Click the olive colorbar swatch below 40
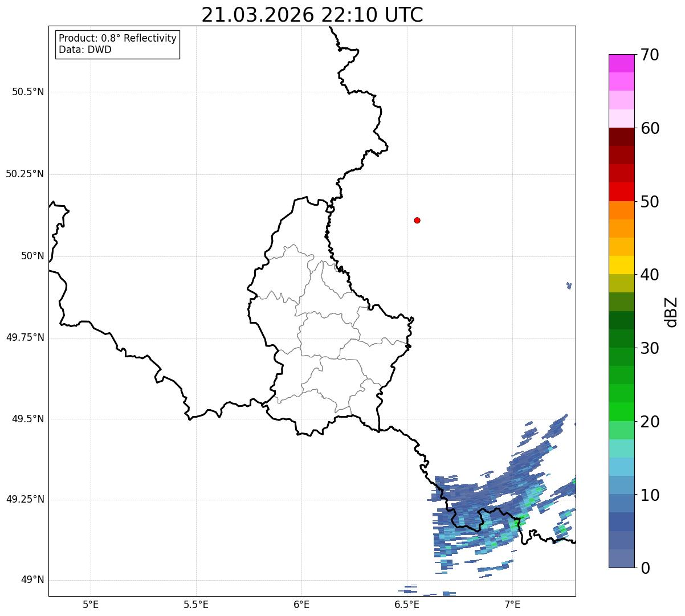This screenshot has width=685, height=616. point(622,283)
